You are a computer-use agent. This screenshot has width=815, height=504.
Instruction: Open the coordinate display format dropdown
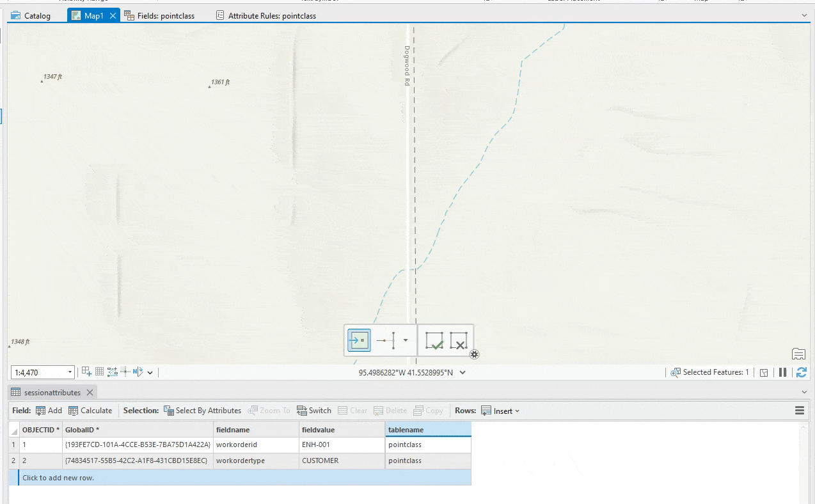point(463,372)
